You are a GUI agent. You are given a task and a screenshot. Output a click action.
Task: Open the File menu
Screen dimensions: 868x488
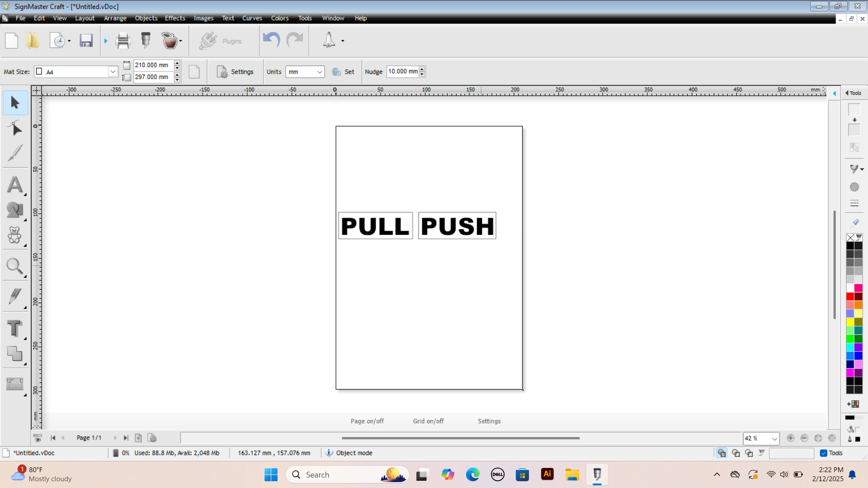pyautogui.click(x=20, y=18)
